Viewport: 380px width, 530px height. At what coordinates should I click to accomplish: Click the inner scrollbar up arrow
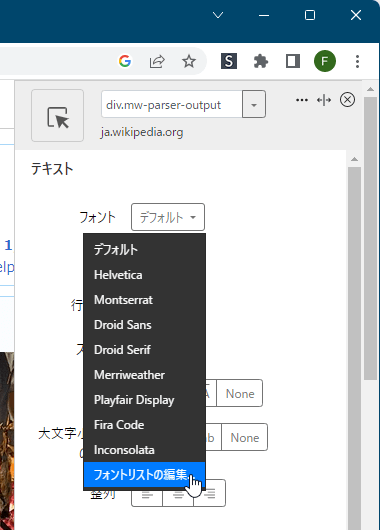click(x=354, y=159)
